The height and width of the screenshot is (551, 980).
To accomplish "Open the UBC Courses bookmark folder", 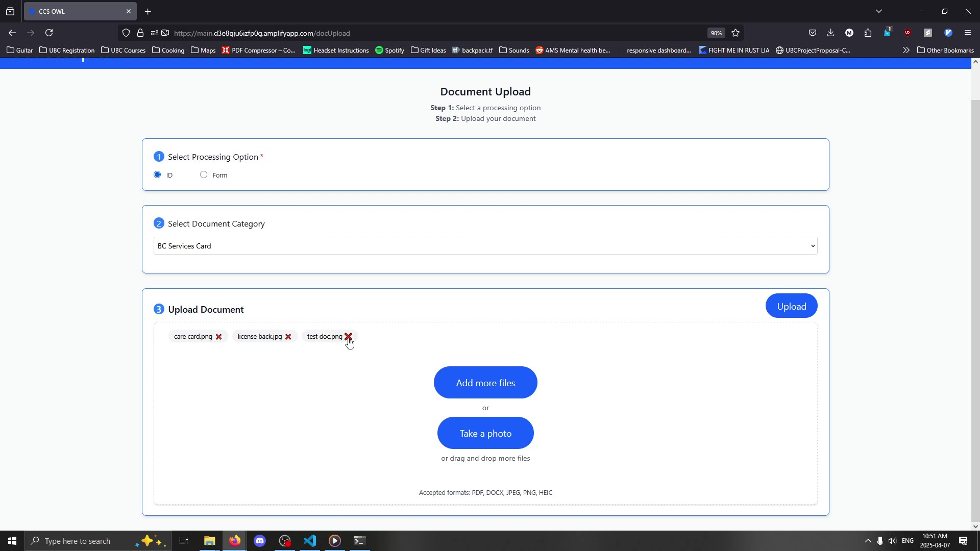I will (124, 50).
